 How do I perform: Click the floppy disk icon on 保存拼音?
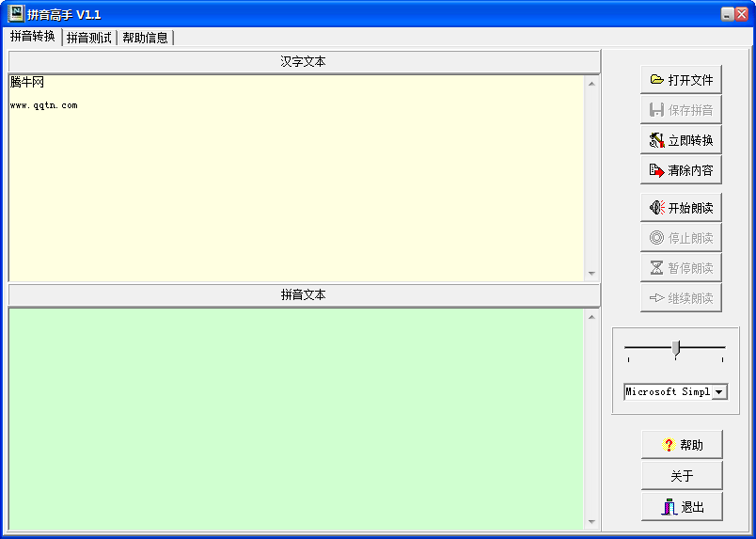click(x=656, y=110)
